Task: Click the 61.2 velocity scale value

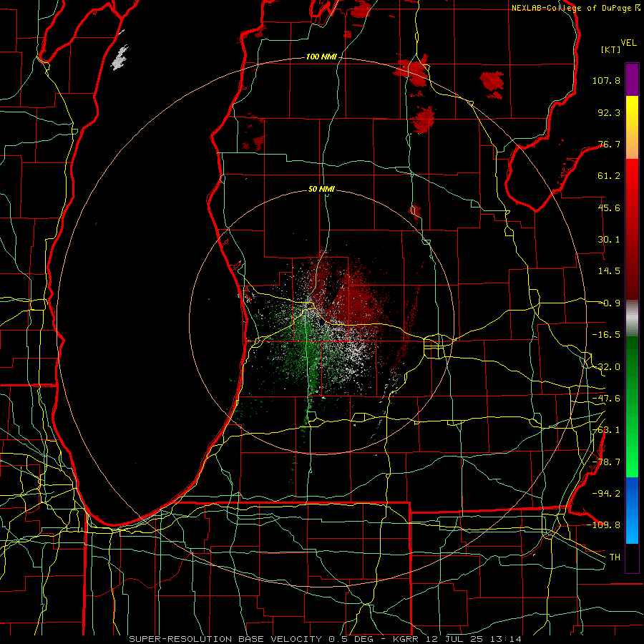Action: tap(609, 176)
